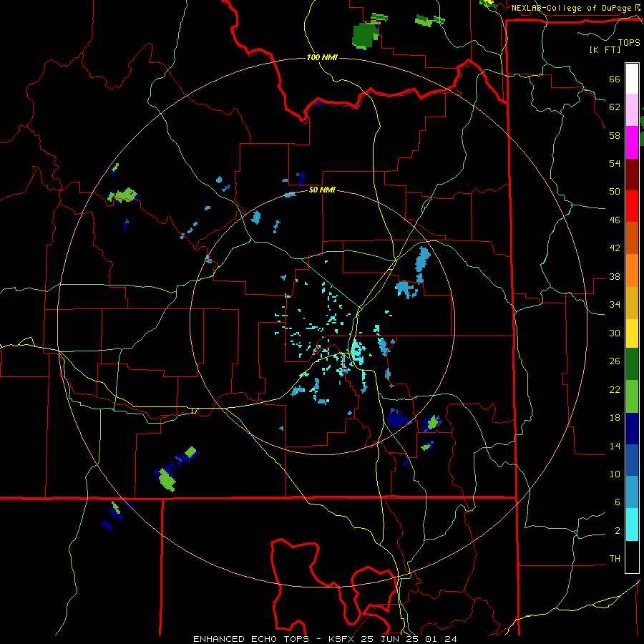The width and height of the screenshot is (644, 644).
Task: Click the KSFX station identifier in caption
Action: (341, 639)
